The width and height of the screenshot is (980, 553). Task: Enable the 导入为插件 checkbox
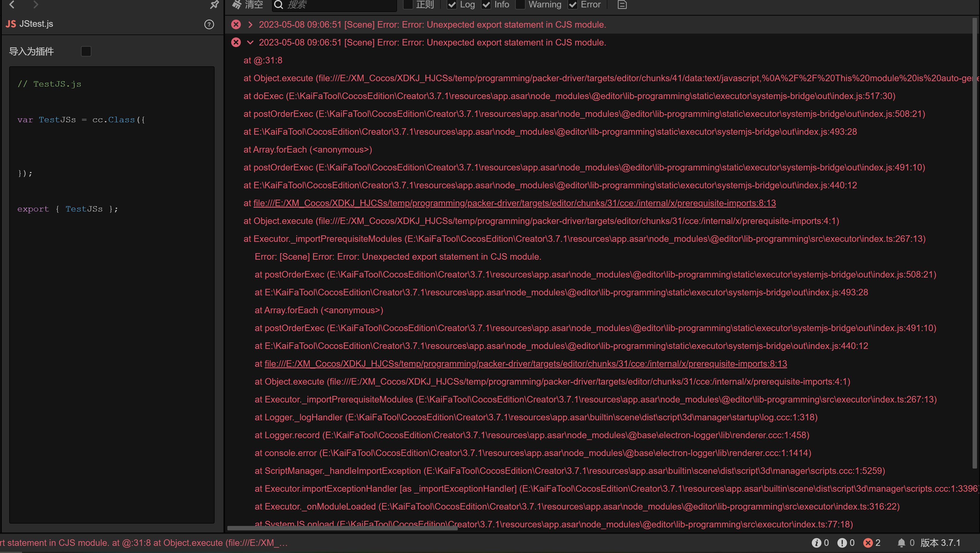tap(86, 51)
